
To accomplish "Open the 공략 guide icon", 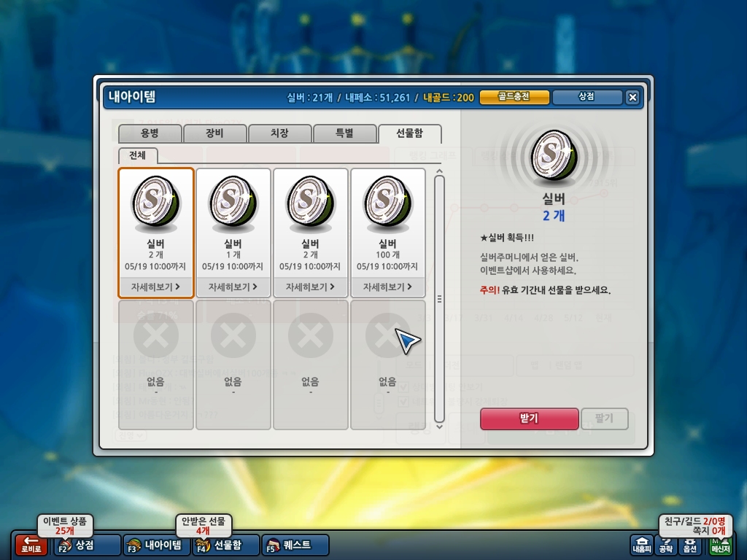I will pos(665,545).
